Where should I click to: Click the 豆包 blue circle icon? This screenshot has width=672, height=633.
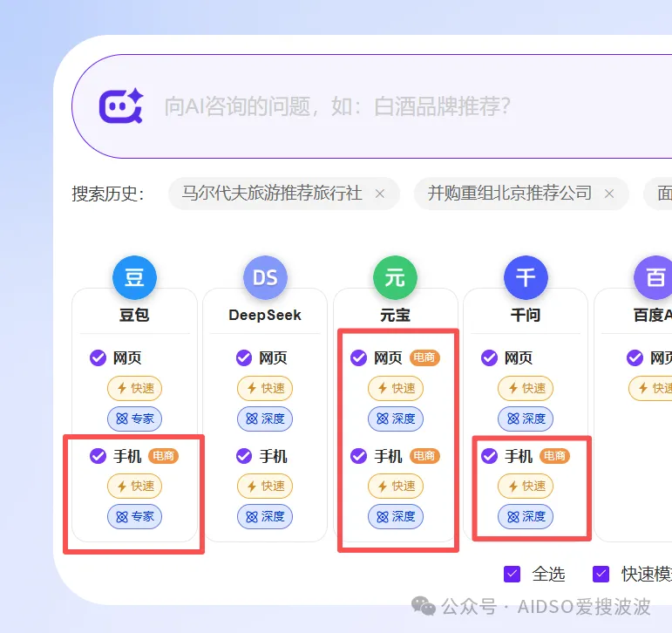pyautogui.click(x=134, y=277)
